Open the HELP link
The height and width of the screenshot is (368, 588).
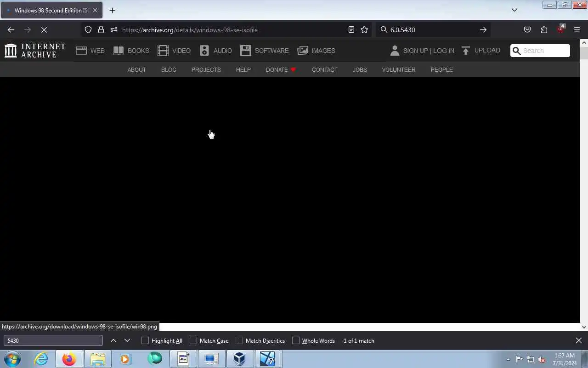click(243, 70)
